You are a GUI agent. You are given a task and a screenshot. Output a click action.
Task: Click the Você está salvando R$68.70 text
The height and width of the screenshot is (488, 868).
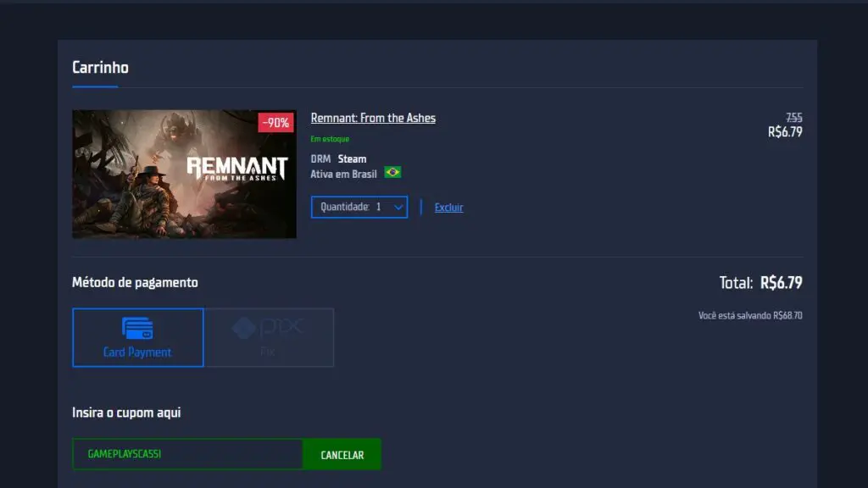click(x=750, y=315)
